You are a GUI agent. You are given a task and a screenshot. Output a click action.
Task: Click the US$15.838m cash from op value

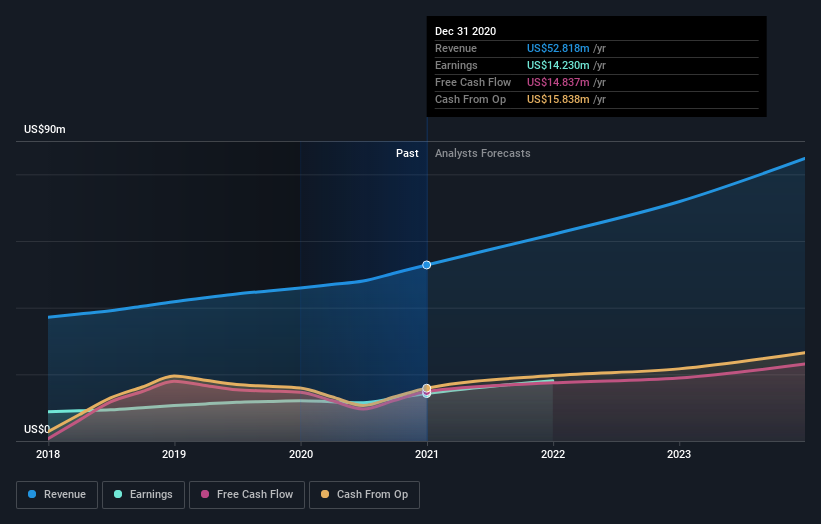pyautogui.click(x=558, y=99)
